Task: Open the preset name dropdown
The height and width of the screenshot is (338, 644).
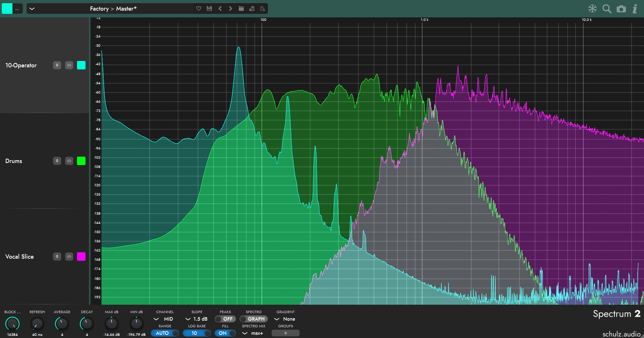Action: (x=32, y=9)
